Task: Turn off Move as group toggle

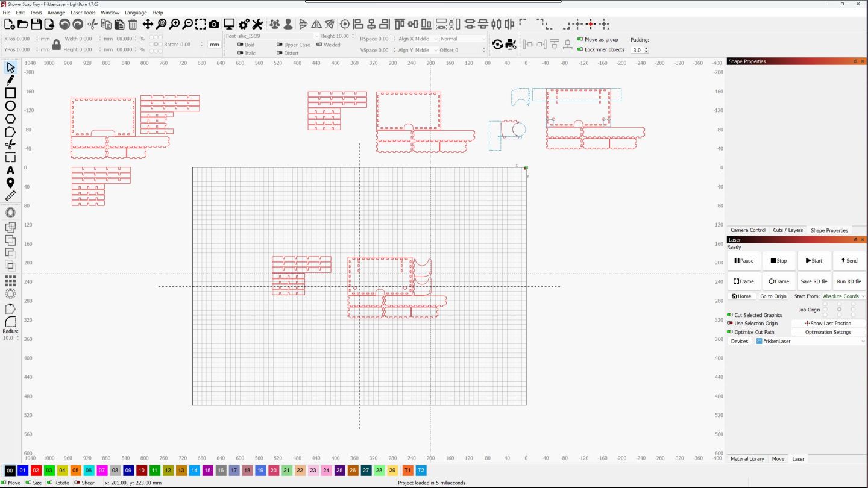Action: click(x=580, y=40)
